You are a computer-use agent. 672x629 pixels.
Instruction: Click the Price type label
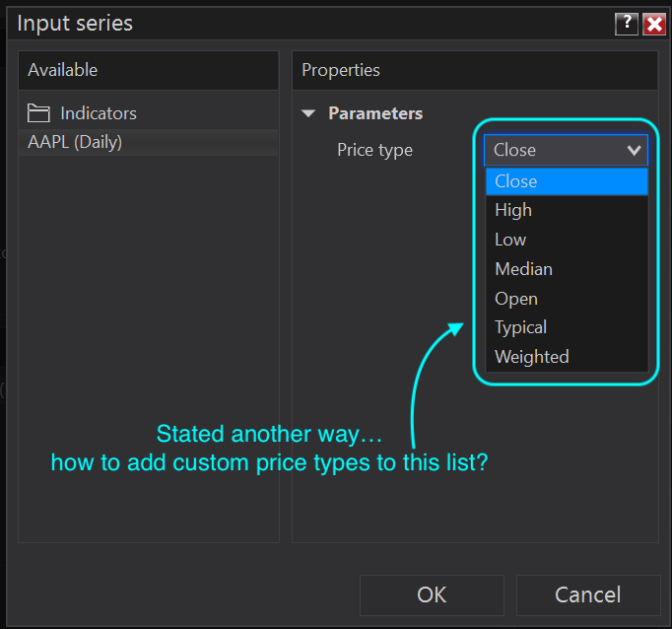click(374, 150)
